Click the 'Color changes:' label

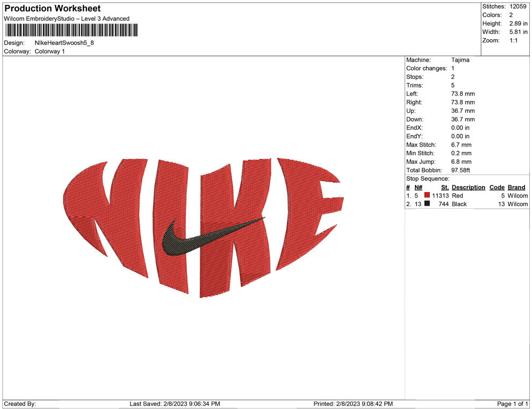point(427,68)
